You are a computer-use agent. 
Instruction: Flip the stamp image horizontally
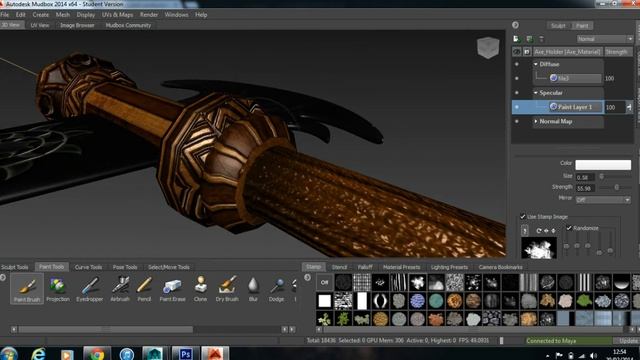coord(546,231)
